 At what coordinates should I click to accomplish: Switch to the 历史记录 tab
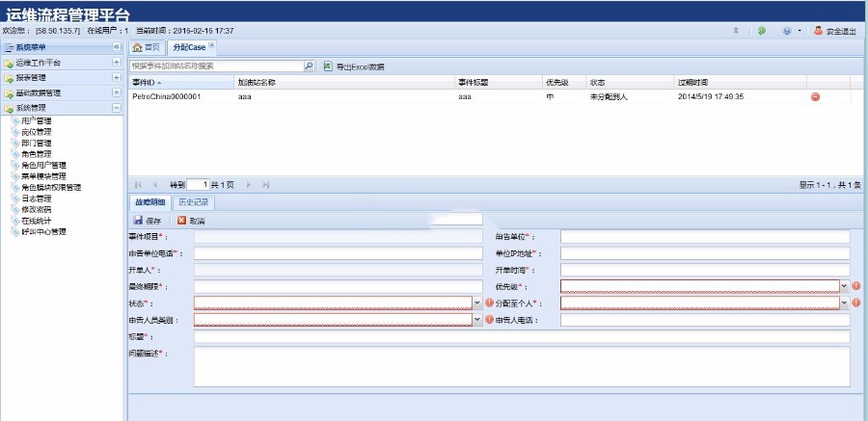[x=194, y=202]
